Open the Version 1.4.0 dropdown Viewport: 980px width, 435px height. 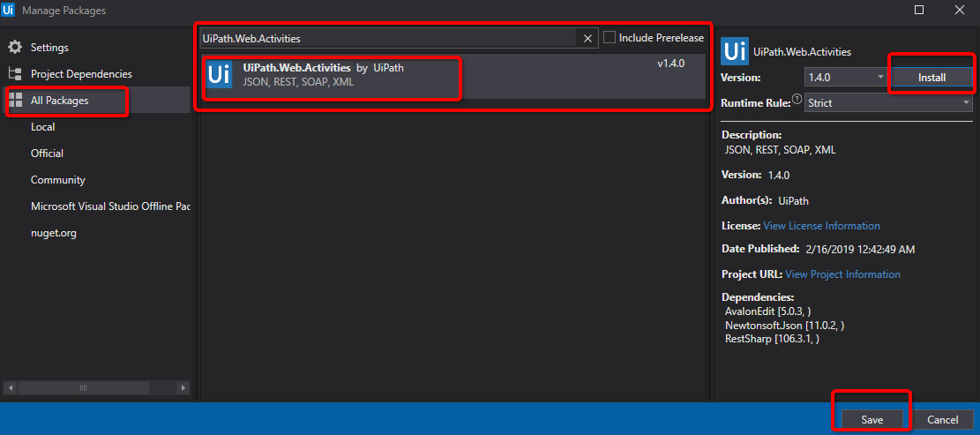click(x=846, y=77)
